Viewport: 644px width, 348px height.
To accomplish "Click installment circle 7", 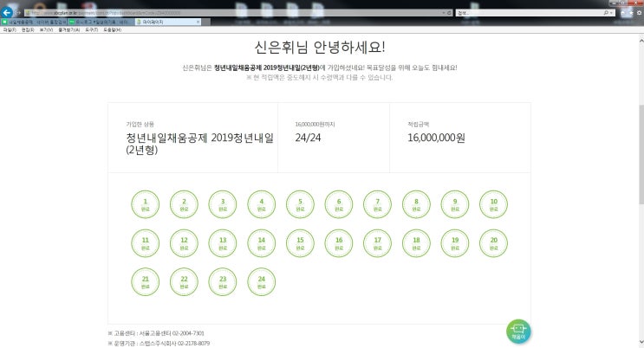I will coord(377,204).
